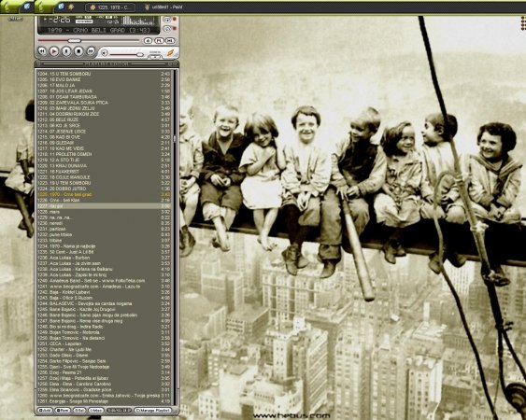Select playlist item '1231. partizan'

click(x=104, y=229)
